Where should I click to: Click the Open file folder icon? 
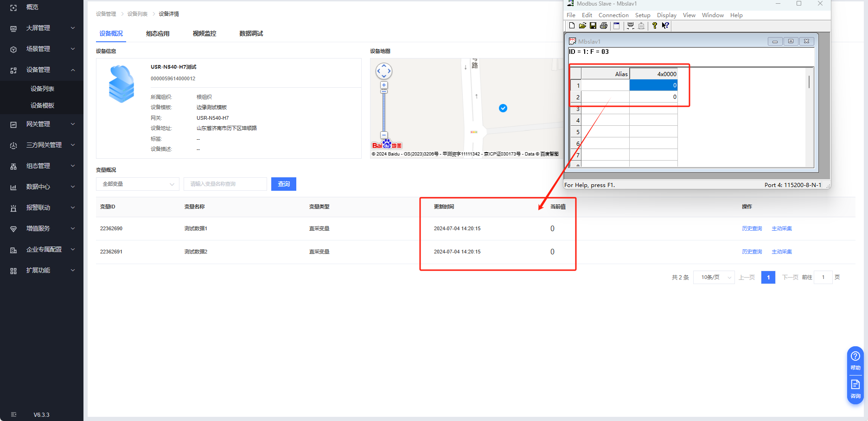[582, 26]
